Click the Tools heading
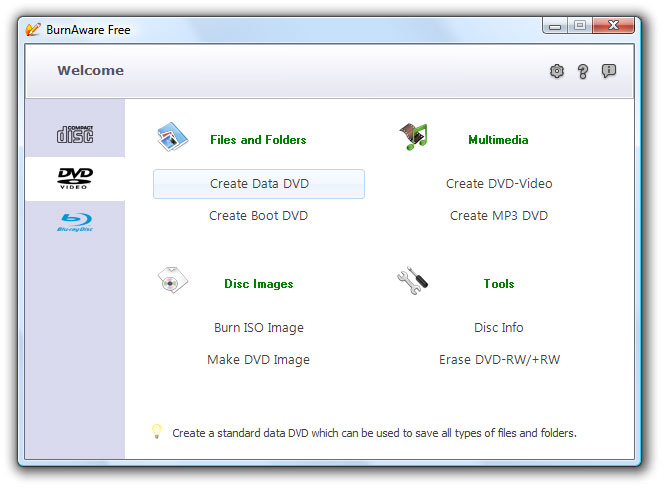 499,284
